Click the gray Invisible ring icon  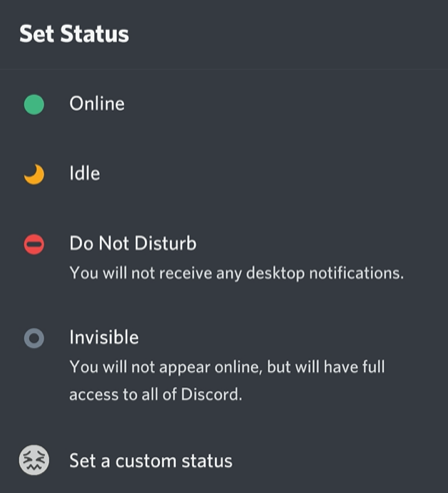pyautogui.click(x=34, y=338)
